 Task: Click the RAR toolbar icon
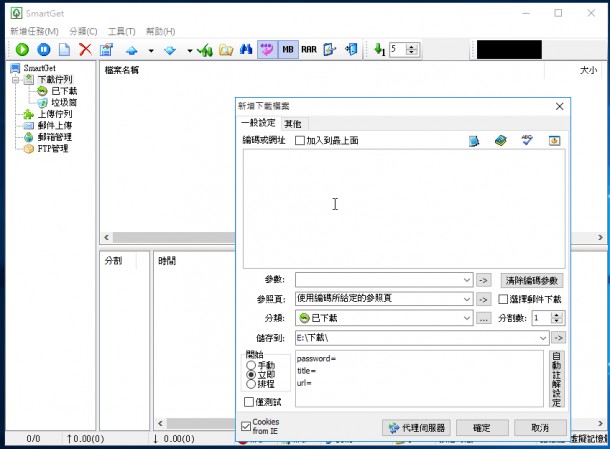click(309, 49)
